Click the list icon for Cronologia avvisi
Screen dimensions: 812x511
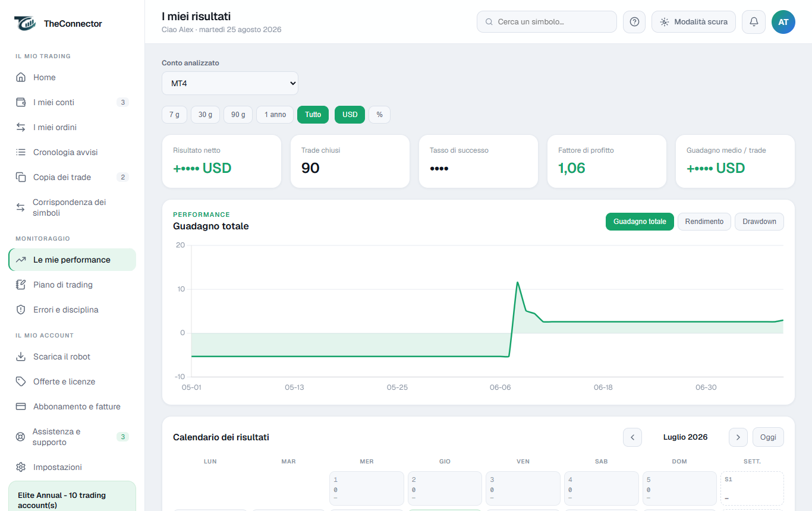click(21, 152)
